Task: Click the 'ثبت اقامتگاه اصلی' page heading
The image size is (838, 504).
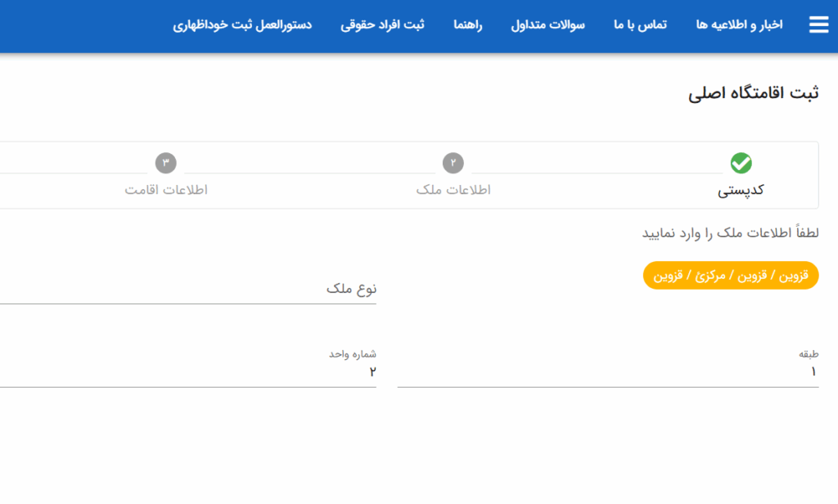Action: pyautogui.click(x=753, y=93)
